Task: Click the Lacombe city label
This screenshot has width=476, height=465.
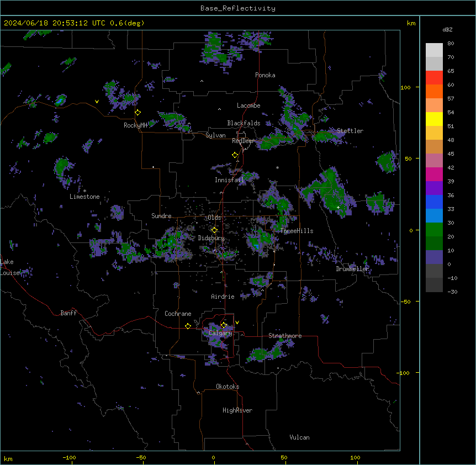Action: pos(248,105)
